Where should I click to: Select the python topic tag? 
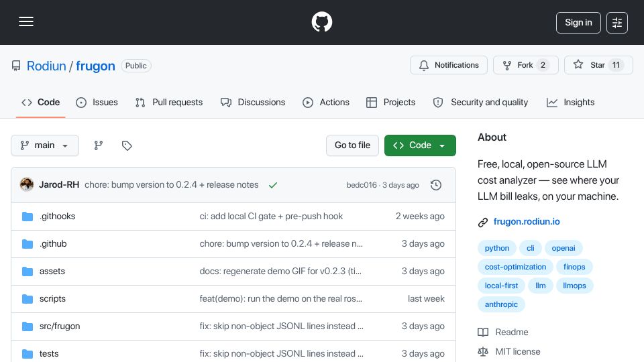tap(497, 248)
